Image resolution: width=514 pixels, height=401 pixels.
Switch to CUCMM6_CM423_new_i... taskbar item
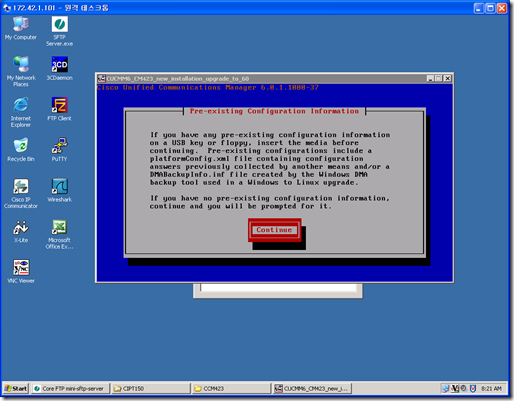pyautogui.click(x=312, y=388)
